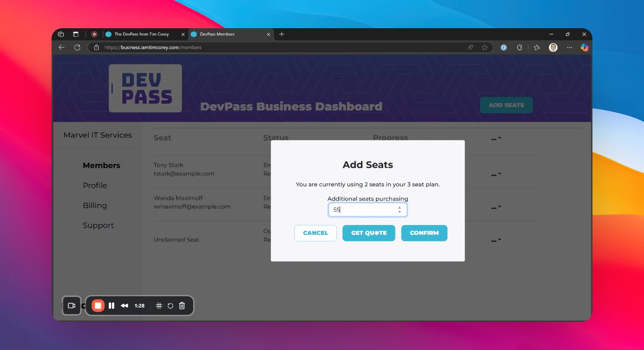Screen dimensions: 644x350
Task: Open Copilot icon in browser toolbar
Action: click(x=585, y=48)
